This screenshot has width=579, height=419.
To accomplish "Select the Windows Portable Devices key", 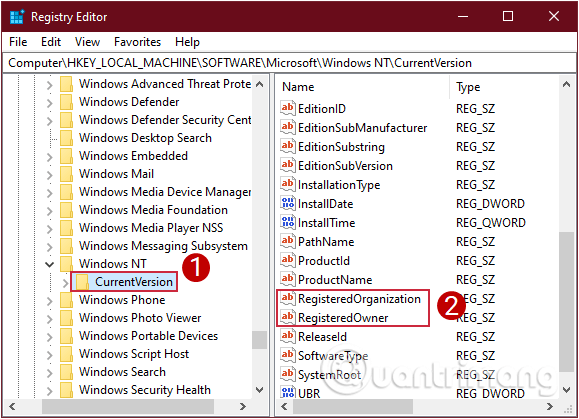I will tap(148, 336).
